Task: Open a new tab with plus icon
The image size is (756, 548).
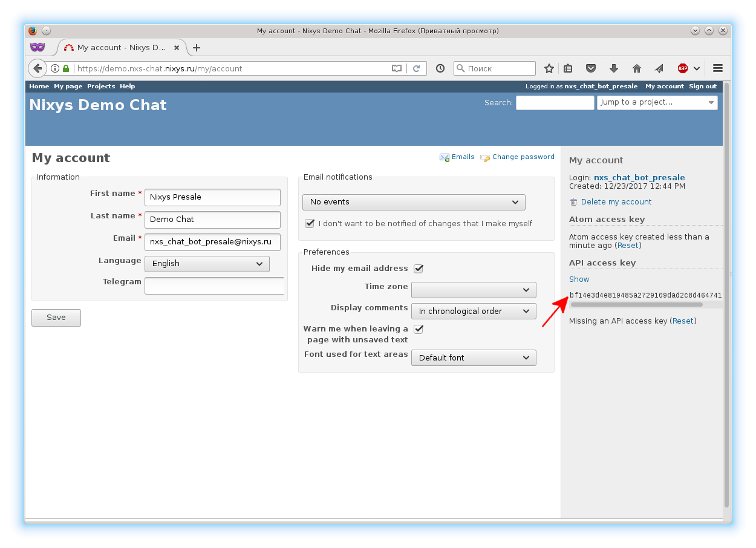Action: pyautogui.click(x=196, y=48)
